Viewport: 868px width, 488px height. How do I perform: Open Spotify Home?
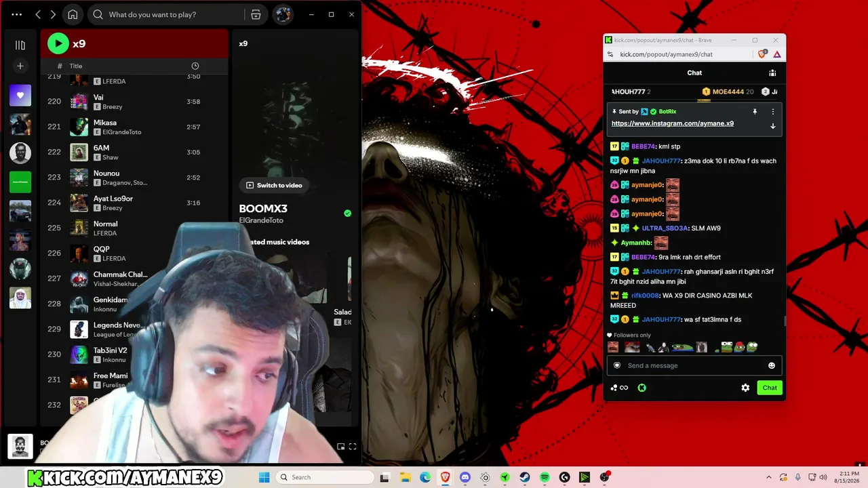point(73,14)
